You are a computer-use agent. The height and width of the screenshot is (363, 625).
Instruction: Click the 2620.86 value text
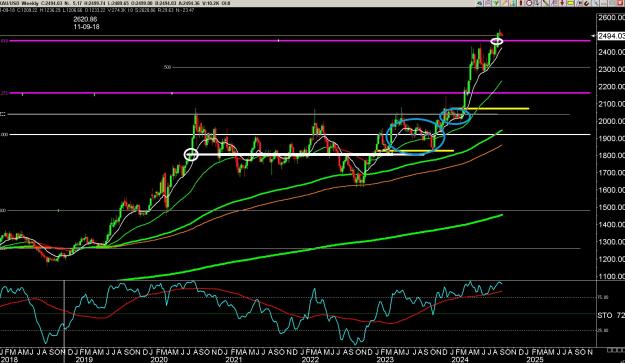tap(85, 19)
